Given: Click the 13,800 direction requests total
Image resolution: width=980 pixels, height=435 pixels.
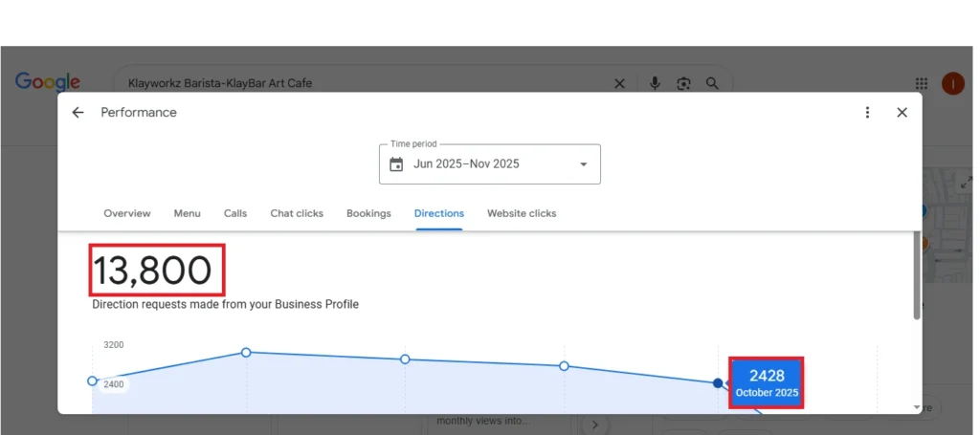Looking at the screenshot, I should pos(152,272).
